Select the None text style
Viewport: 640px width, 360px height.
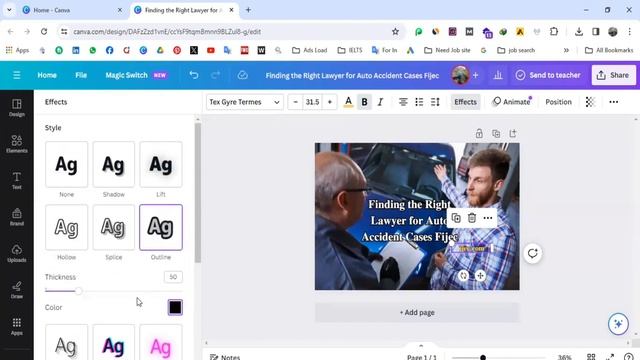click(x=67, y=164)
